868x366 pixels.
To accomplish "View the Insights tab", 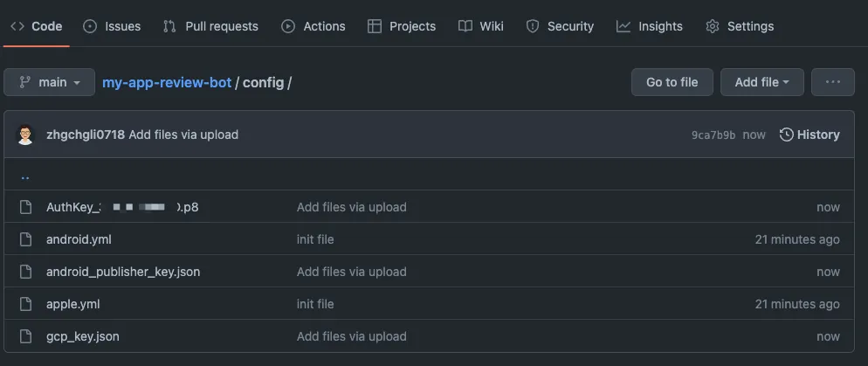I will click(650, 26).
